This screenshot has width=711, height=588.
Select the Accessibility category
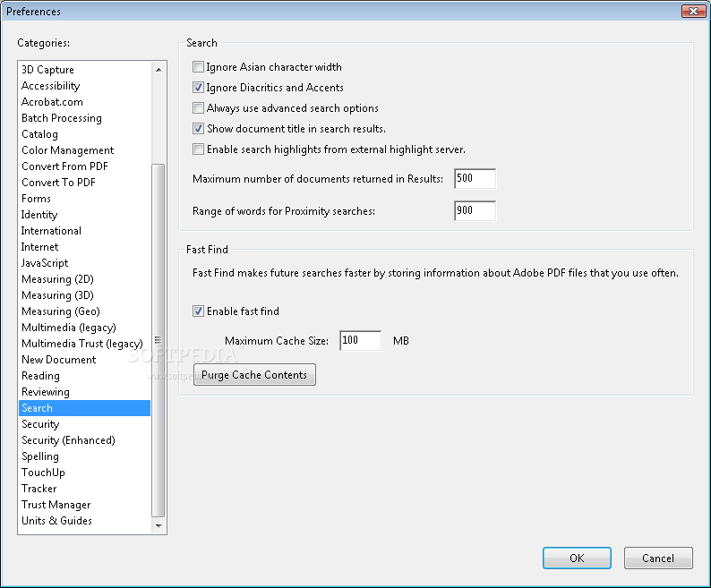84,86
